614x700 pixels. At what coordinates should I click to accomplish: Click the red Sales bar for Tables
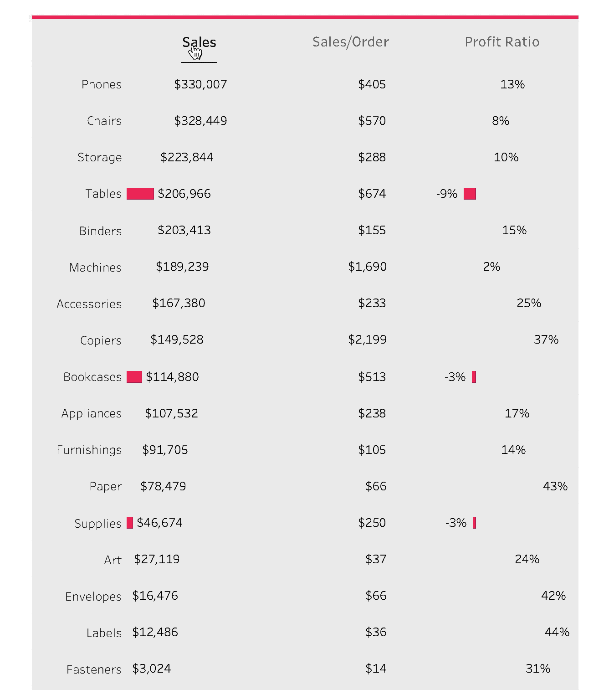140,194
